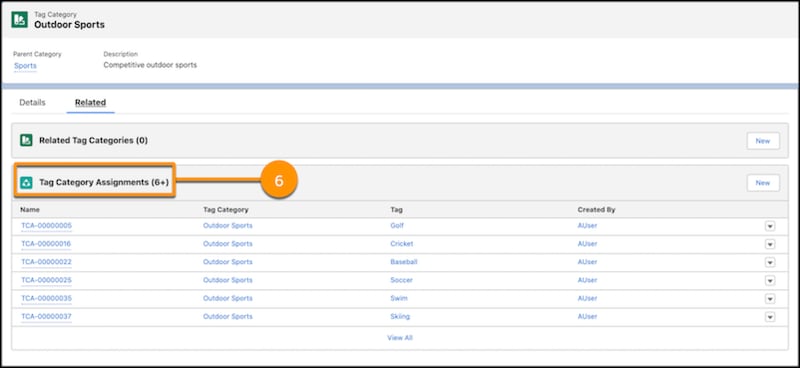
Task: Open row actions dropdown for TCA-00000005
Action: tap(770, 226)
